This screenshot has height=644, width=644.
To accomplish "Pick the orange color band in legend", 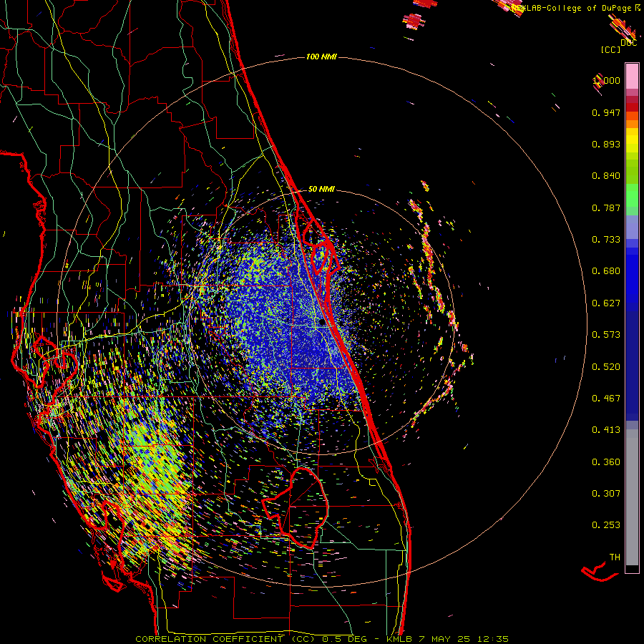I will 632,124.
